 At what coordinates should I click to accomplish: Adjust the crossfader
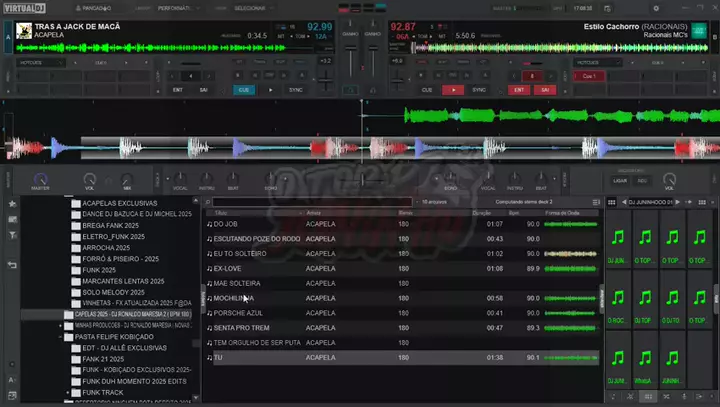[362, 181]
